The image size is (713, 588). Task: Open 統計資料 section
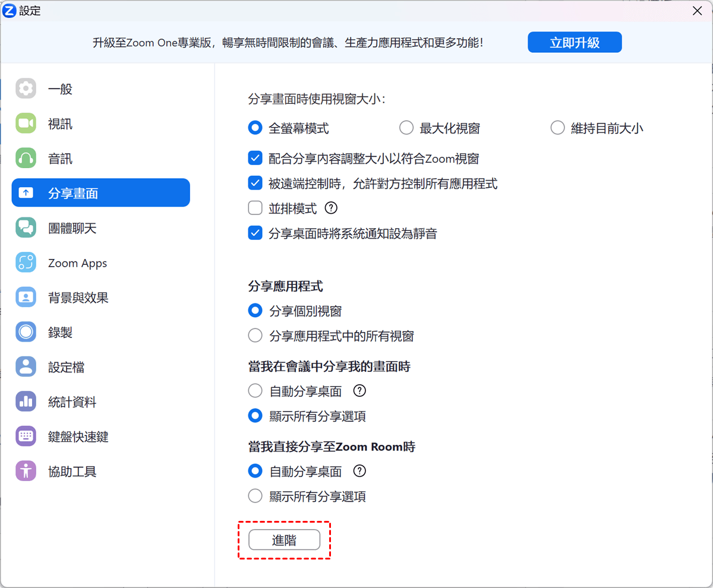pyautogui.click(x=101, y=402)
